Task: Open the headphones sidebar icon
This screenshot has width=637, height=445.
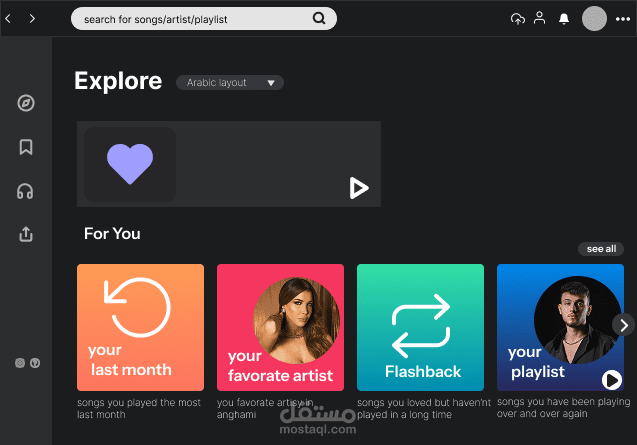Action: pos(25,191)
